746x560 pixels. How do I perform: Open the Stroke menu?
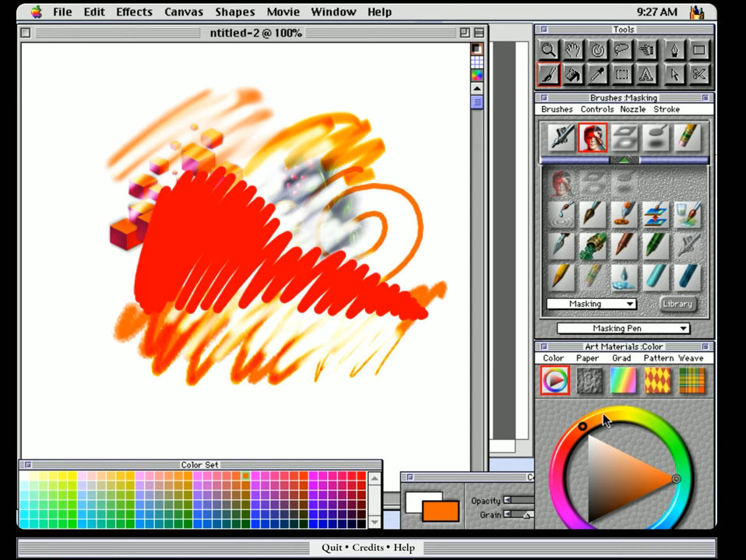click(x=667, y=110)
